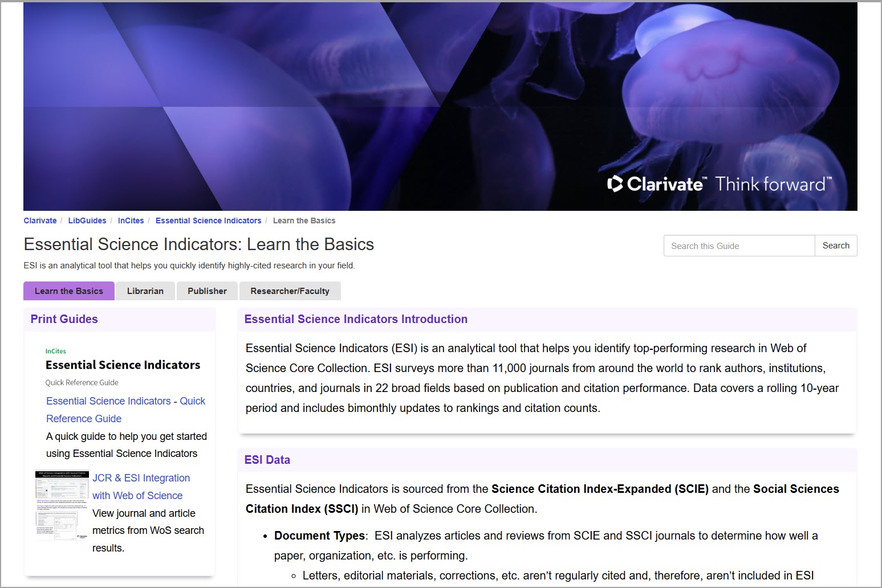Switch to the Librarian tab
Viewport: 882px width, 588px height.
145,291
